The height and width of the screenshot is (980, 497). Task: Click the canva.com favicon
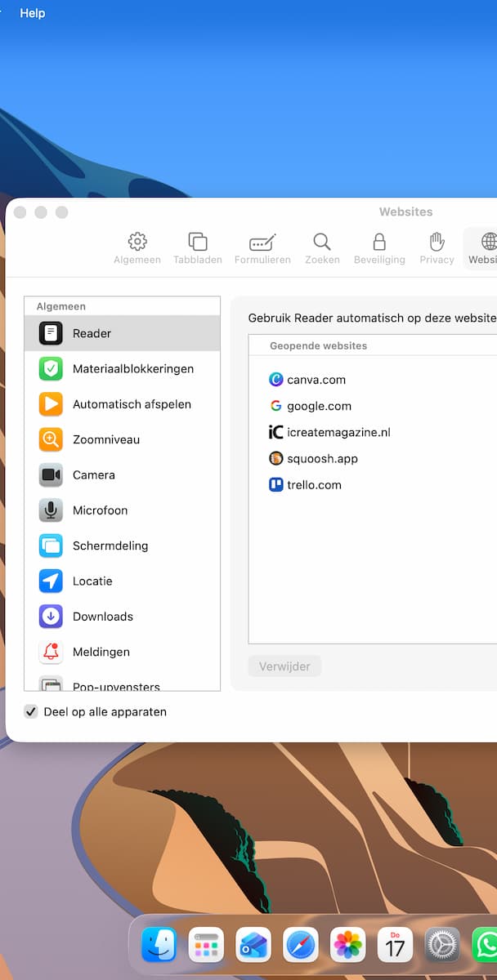(x=275, y=380)
